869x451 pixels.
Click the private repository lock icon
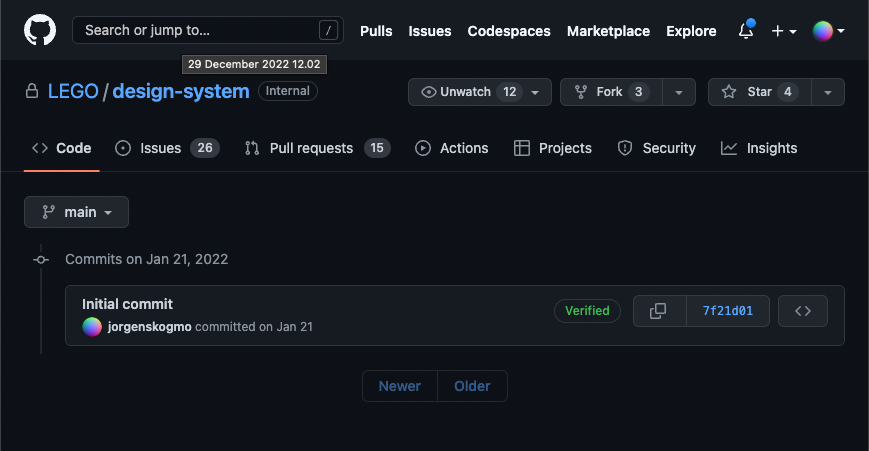32,91
